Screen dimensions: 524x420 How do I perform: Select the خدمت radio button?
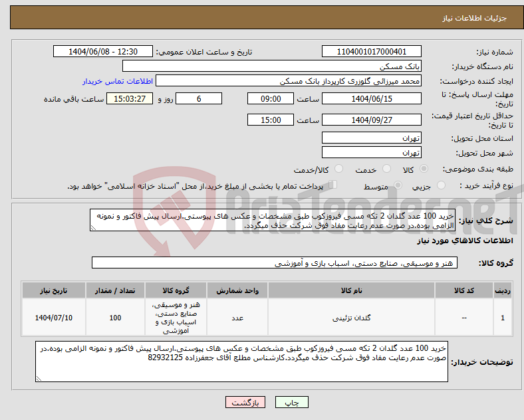click(386, 169)
